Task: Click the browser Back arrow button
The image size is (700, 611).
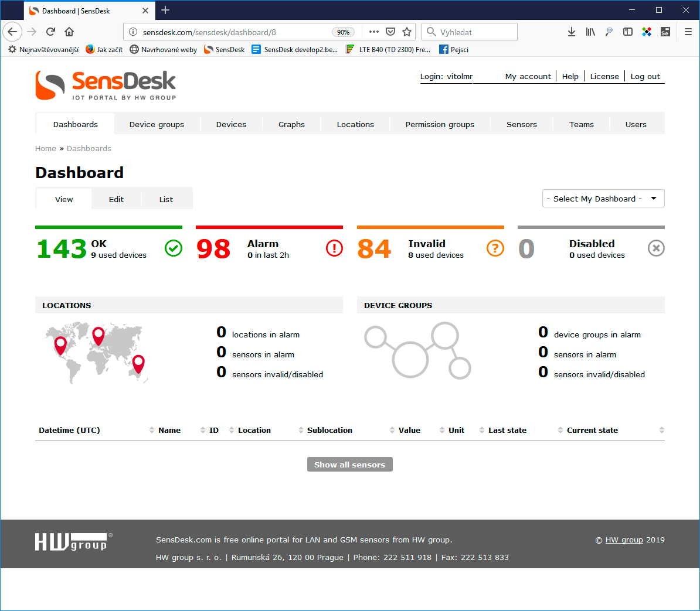Action: point(12,32)
